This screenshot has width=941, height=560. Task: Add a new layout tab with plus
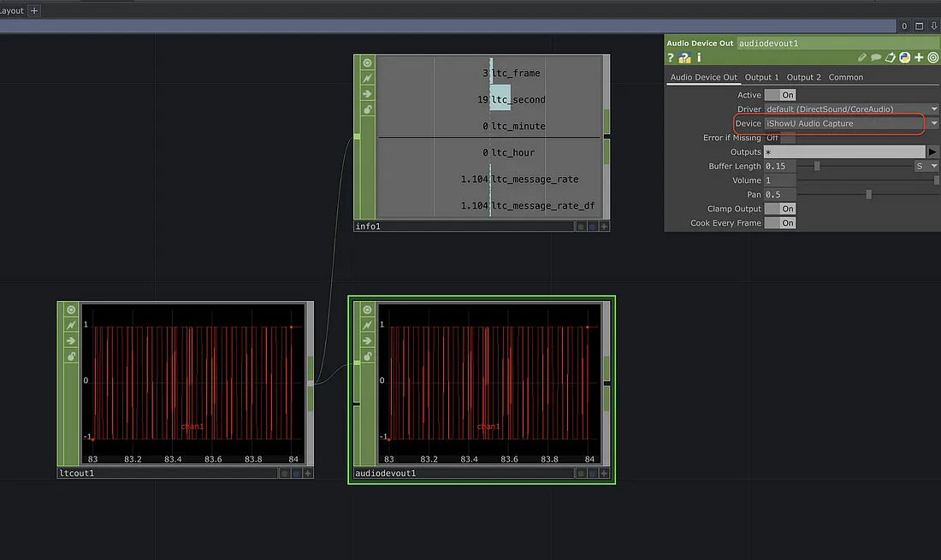34,11
